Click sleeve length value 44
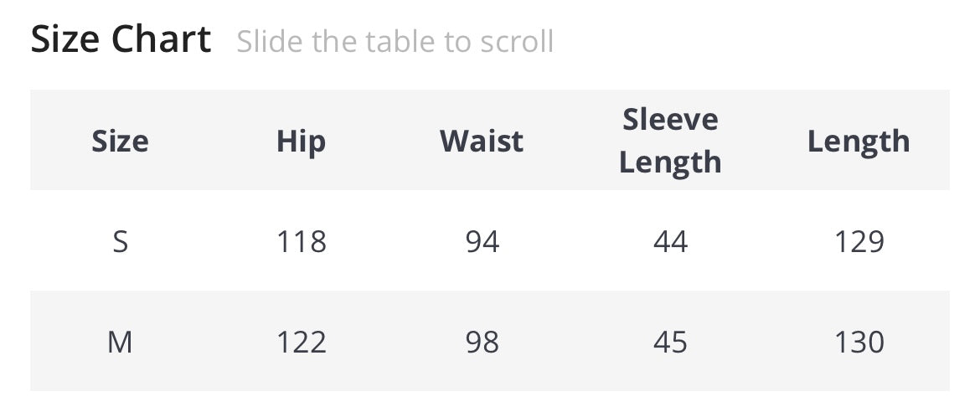 point(670,242)
